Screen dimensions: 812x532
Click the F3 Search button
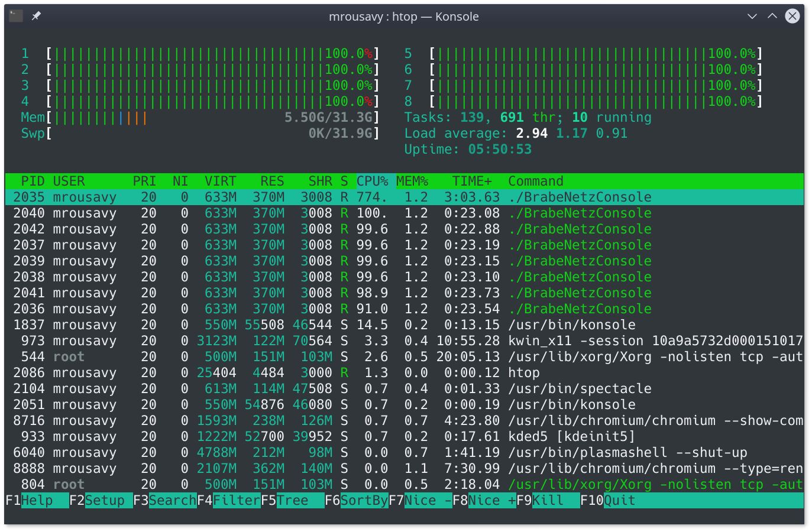point(164,501)
